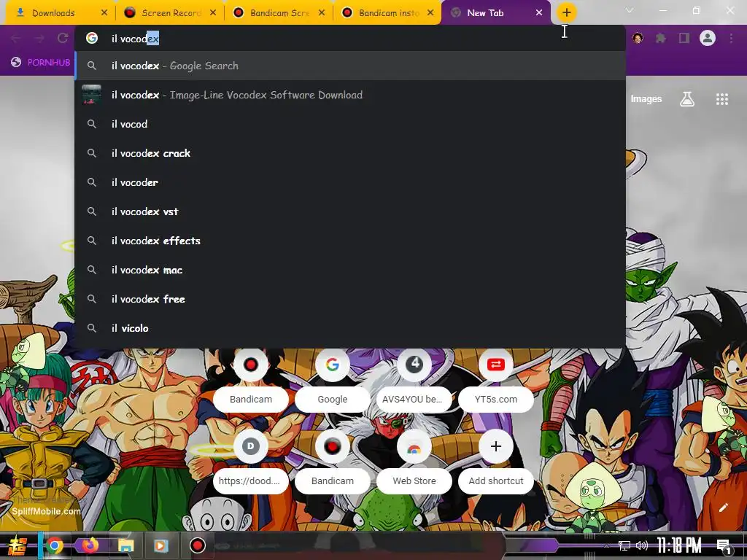Open the Chrome three-dot menu
The image size is (747, 560).
point(731,38)
